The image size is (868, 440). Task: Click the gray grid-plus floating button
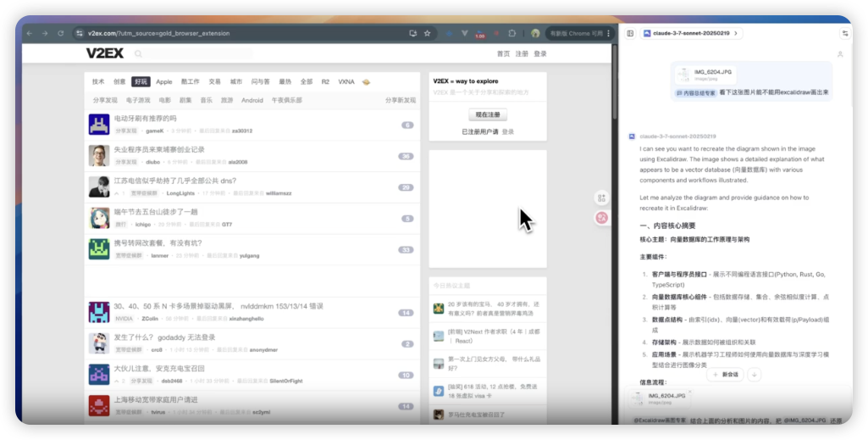(601, 198)
